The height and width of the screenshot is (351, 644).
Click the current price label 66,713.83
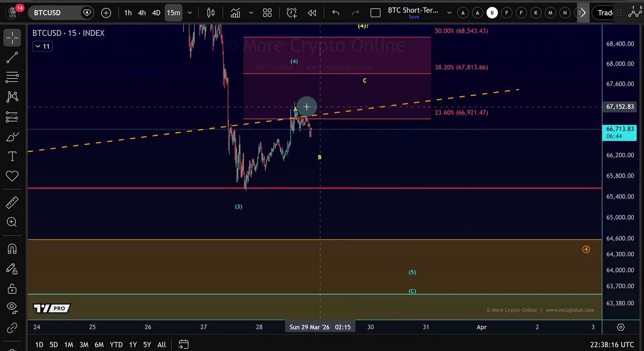620,133
